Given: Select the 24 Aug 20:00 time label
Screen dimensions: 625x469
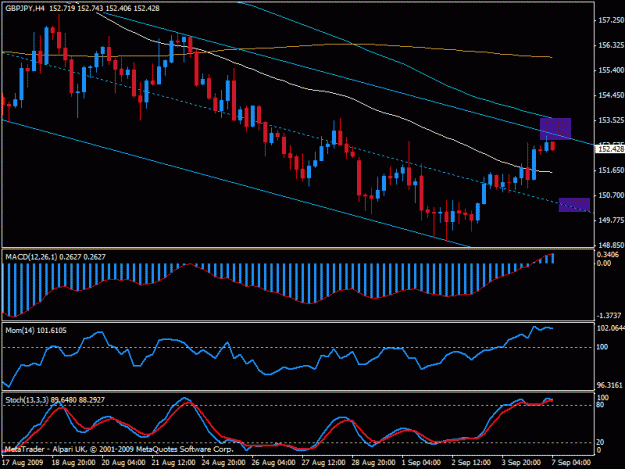Looking at the screenshot, I should [223, 463].
